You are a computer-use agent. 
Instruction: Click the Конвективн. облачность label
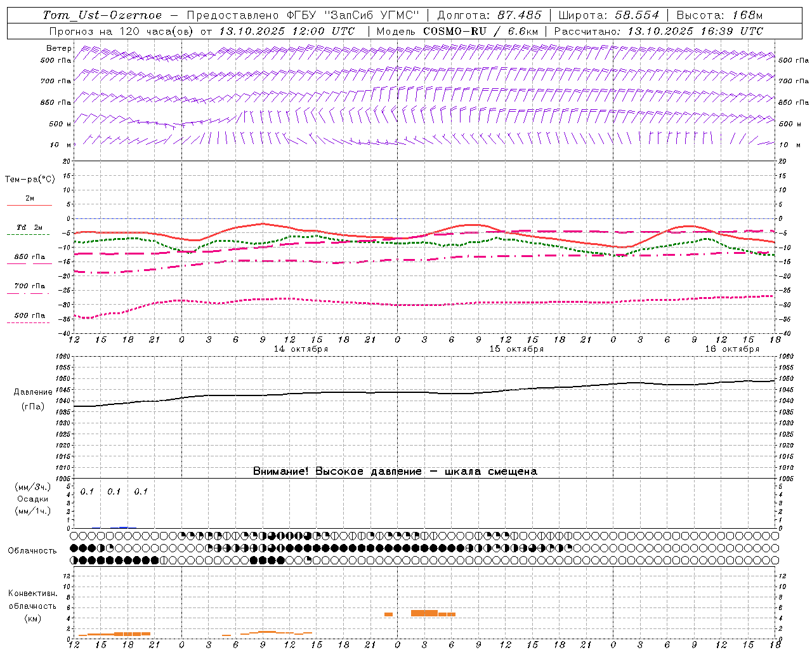tap(33, 600)
